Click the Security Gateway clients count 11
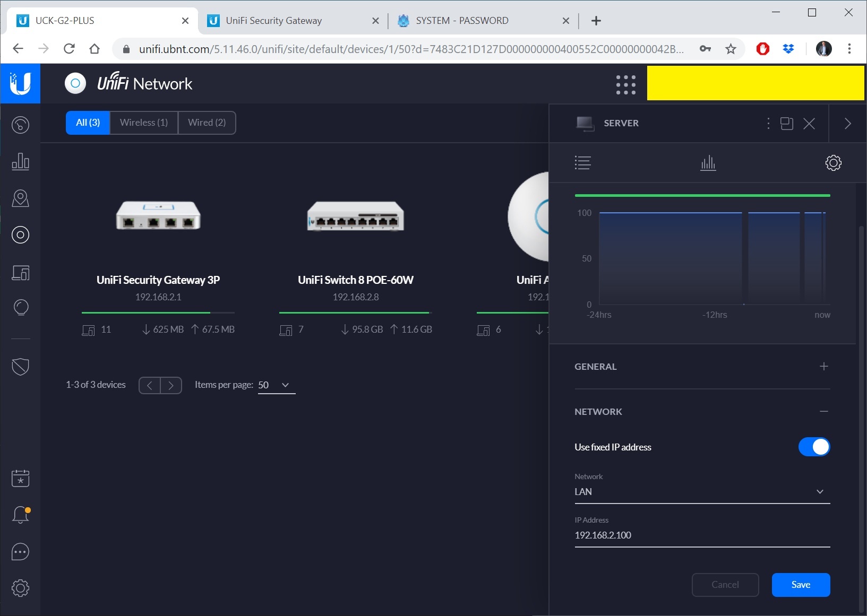The height and width of the screenshot is (616, 867). pyautogui.click(x=106, y=329)
